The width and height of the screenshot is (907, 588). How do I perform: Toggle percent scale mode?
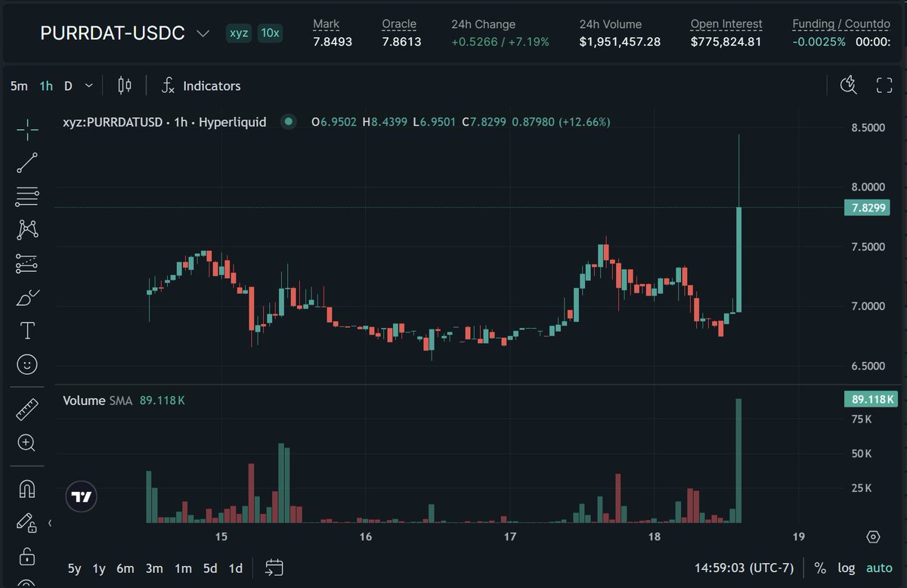[820, 568]
